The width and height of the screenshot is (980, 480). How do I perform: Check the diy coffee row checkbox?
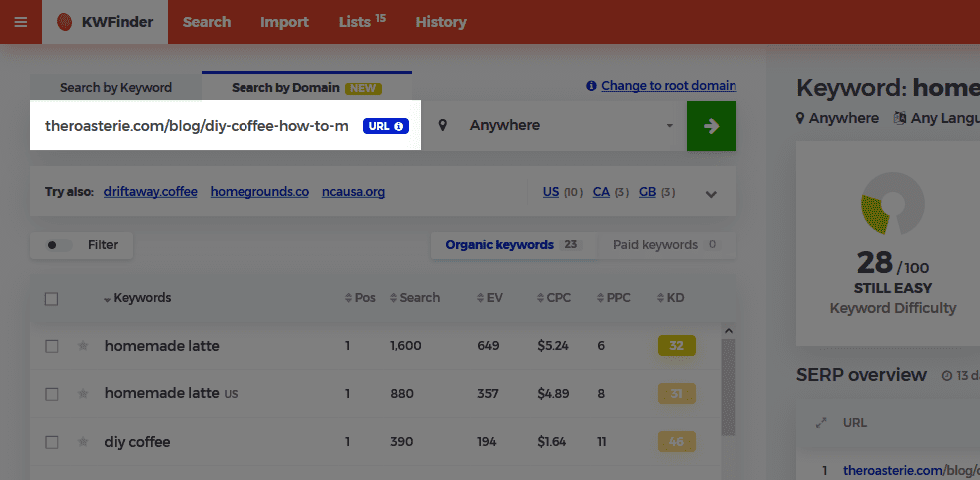tap(51, 442)
